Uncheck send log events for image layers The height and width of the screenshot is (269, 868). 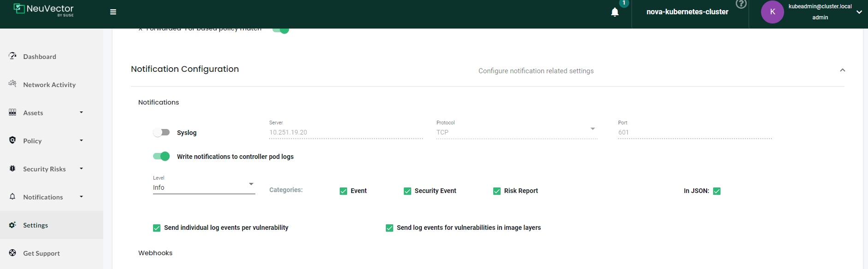[x=390, y=228]
